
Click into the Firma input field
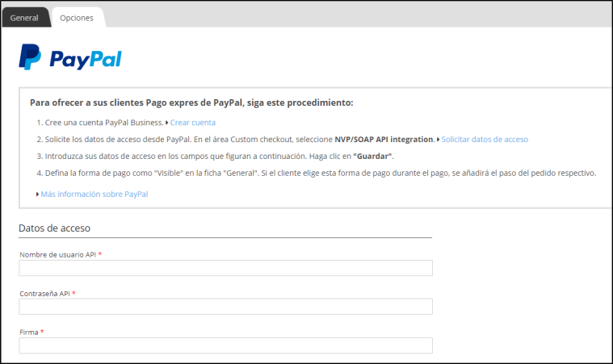(x=225, y=345)
